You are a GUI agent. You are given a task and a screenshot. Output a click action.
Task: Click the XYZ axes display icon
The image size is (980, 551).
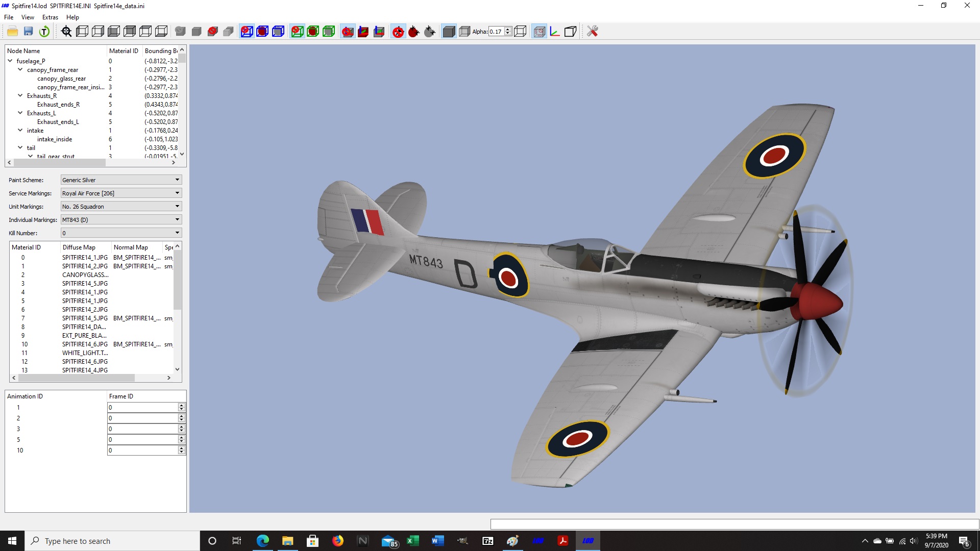tap(555, 32)
